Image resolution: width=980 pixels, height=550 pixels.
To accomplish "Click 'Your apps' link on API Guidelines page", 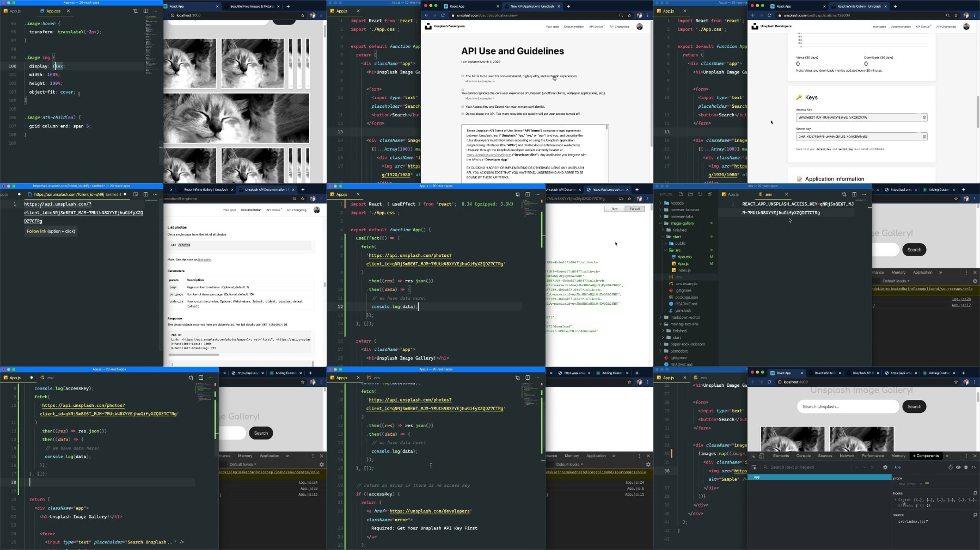I will point(552,26).
